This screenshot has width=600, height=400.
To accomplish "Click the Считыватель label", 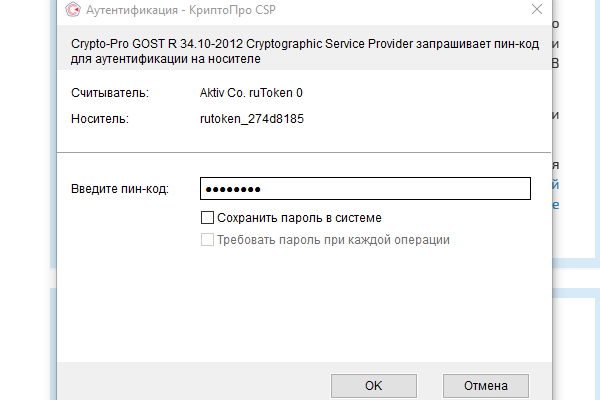I will pos(110,93).
